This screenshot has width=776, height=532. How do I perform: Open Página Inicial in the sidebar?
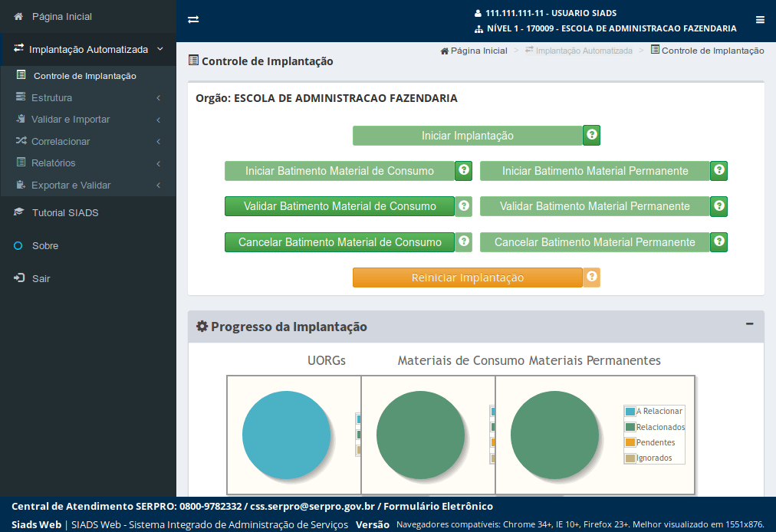[x=88, y=16]
